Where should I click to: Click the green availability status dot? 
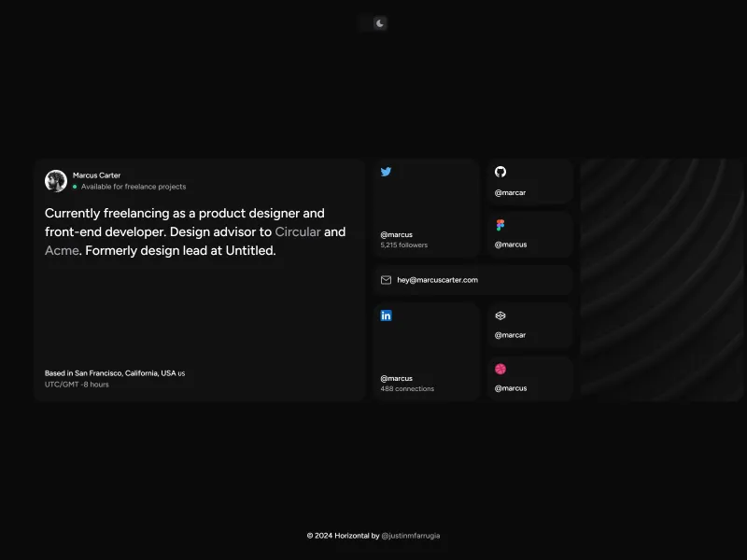click(75, 187)
